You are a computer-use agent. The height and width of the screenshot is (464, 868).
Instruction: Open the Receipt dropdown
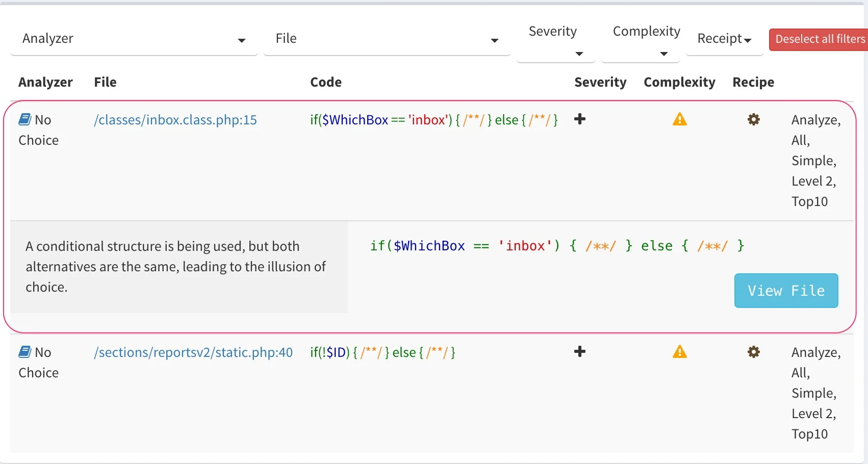pos(724,38)
